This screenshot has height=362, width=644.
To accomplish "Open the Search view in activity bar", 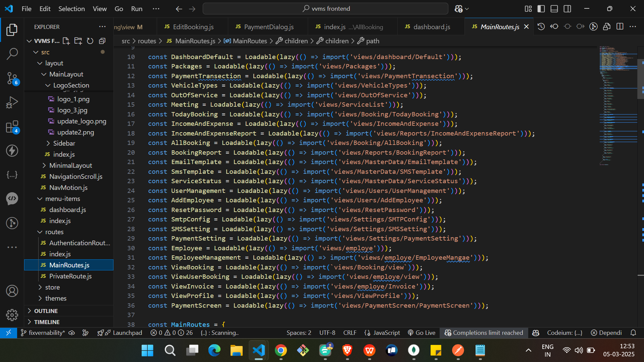I will (12, 54).
